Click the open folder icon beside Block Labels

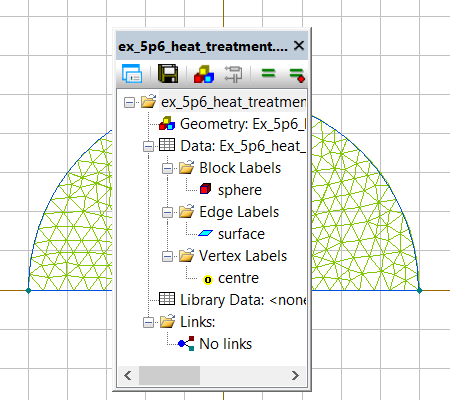[187, 167]
